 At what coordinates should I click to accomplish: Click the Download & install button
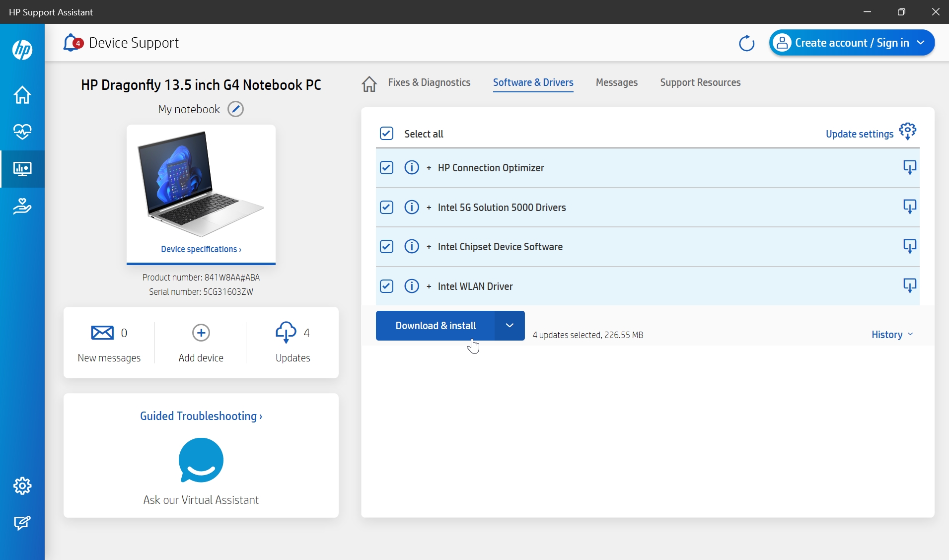[x=435, y=326]
